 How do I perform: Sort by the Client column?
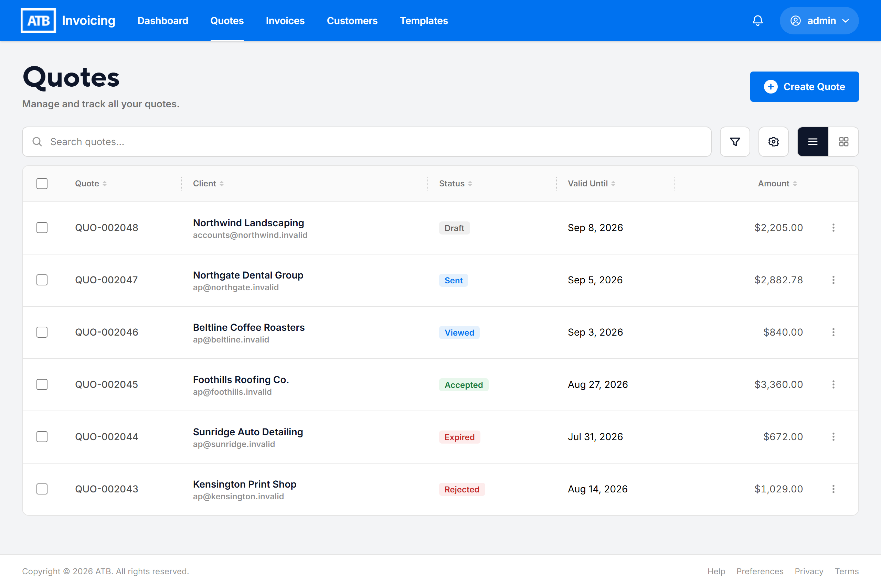point(208,184)
